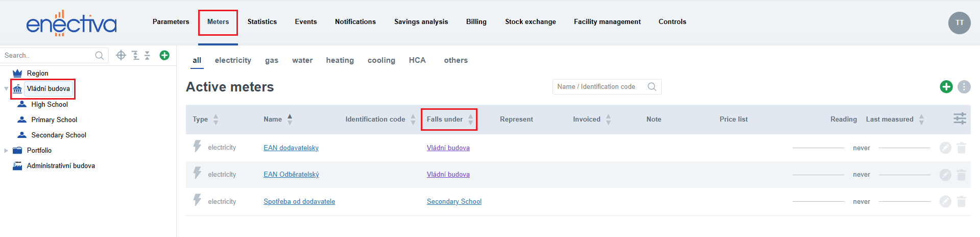Follow the Secondary School falls-under link

coord(454,202)
